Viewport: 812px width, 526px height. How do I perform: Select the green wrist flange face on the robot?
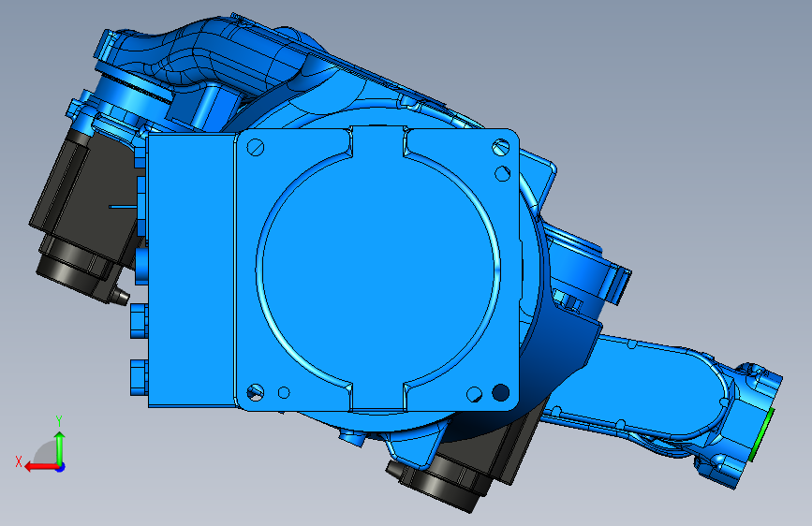coord(761,434)
